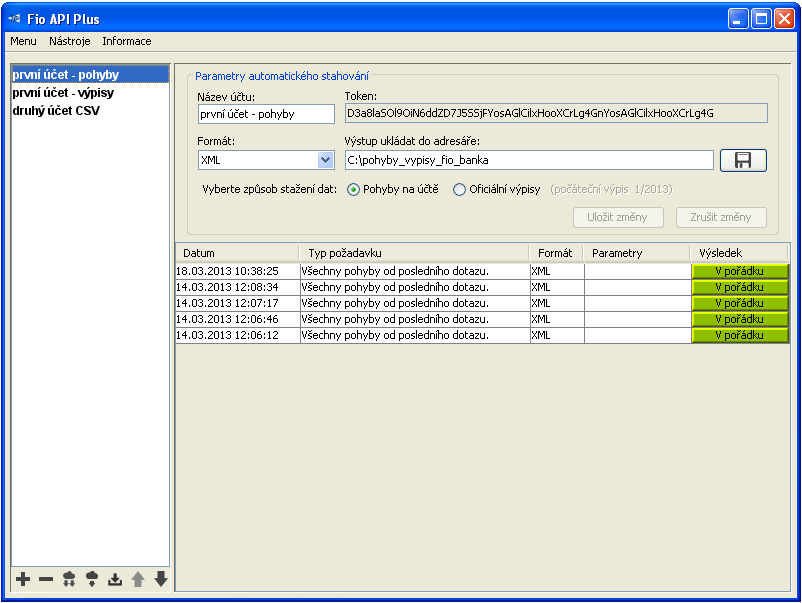Viewport: 802px width, 603px height.
Task: Click the 'V pořádku' result in the 10:38:25 row
Action: click(x=740, y=271)
